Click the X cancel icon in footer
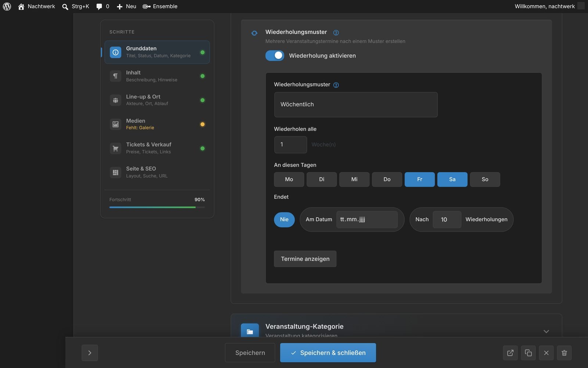 (546, 353)
